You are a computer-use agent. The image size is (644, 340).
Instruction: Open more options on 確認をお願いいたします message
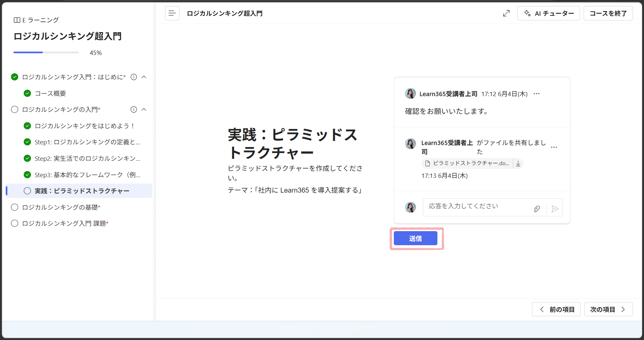tap(537, 94)
